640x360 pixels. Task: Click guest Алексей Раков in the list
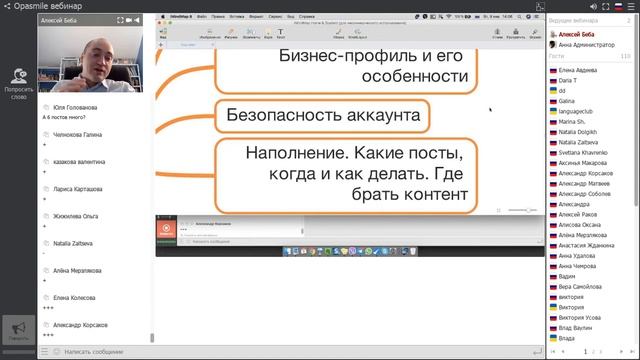tap(578, 214)
